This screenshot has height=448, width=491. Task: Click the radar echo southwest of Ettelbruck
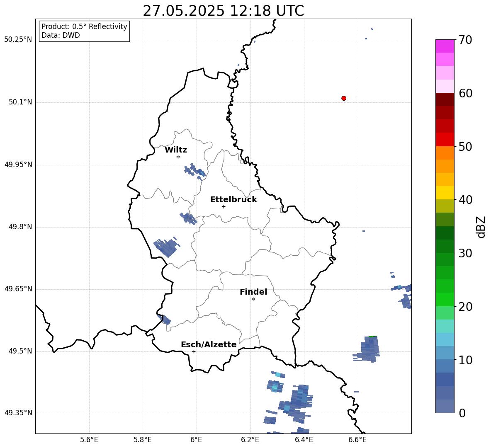pyautogui.click(x=188, y=218)
